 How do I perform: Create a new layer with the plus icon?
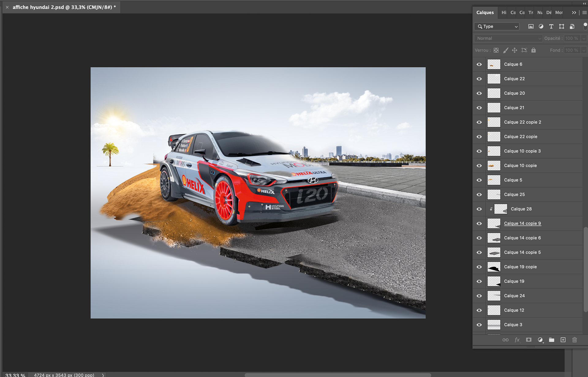563,340
